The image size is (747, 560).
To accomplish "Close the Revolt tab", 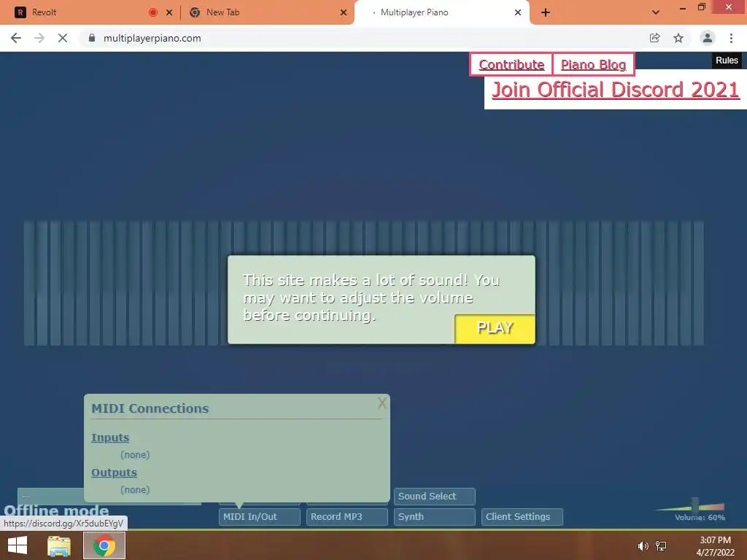I will coord(169,12).
